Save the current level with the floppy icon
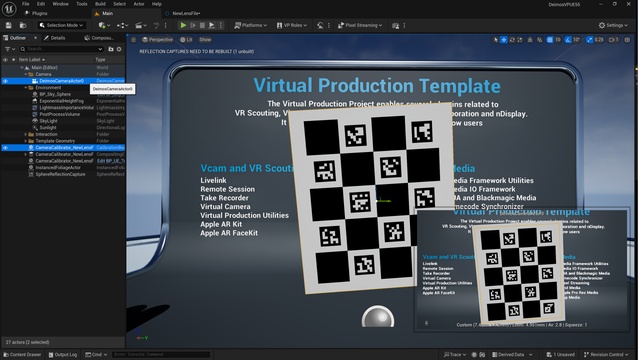Screen dimensions: 640x360 (9, 25)
